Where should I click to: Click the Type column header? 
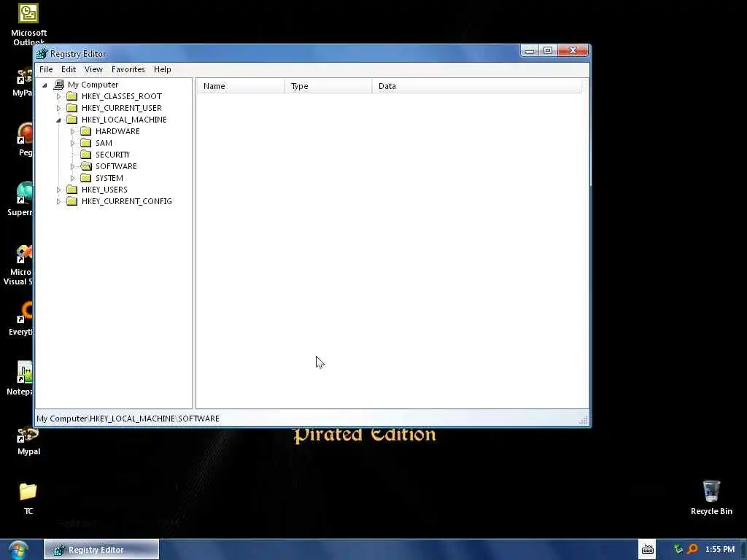(x=328, y=86)
